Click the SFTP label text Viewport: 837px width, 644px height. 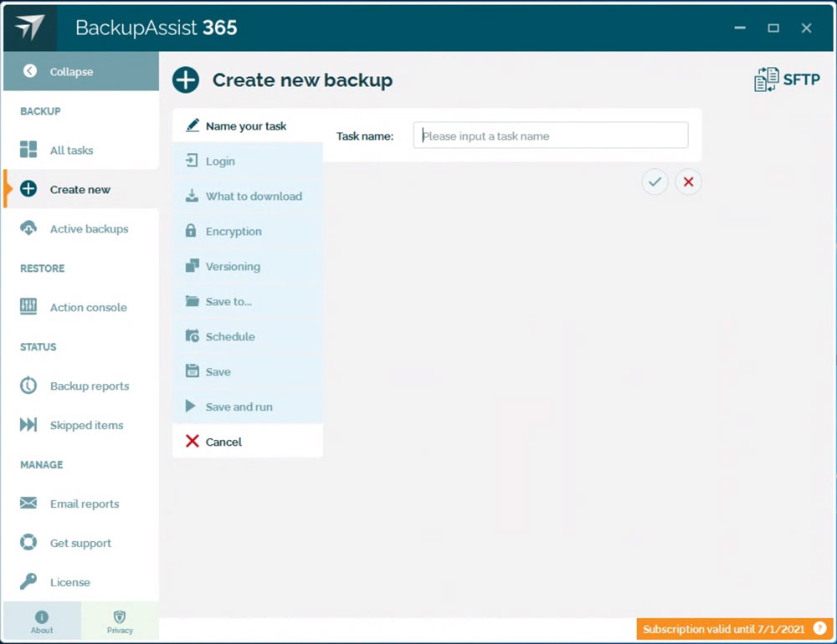click(x=801, y=79)
